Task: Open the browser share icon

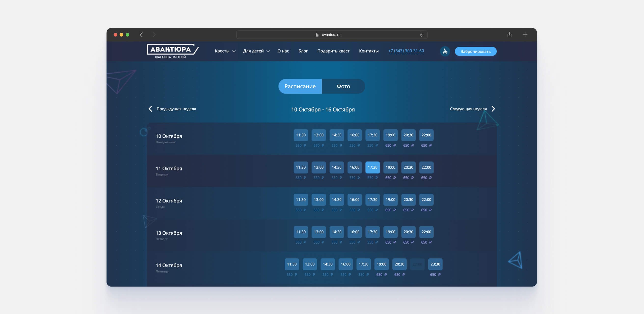Action: pos(509,35)
